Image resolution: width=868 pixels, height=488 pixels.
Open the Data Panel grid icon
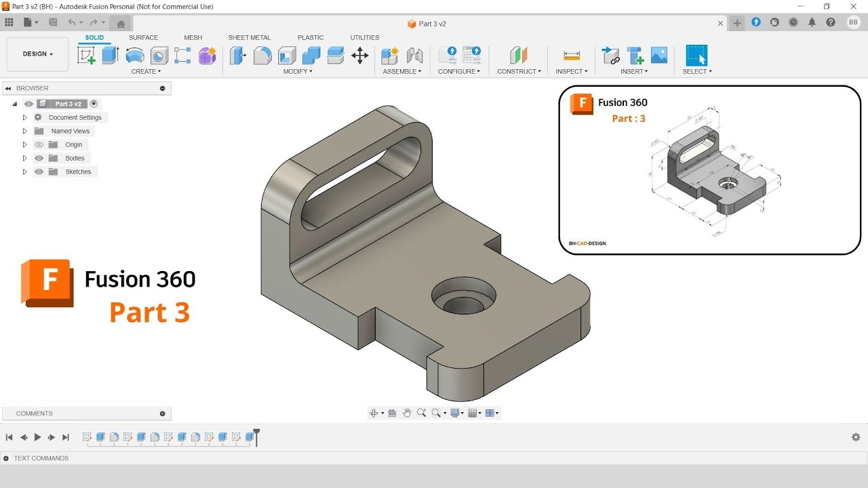pyautogui.click(x=9, y=22)
